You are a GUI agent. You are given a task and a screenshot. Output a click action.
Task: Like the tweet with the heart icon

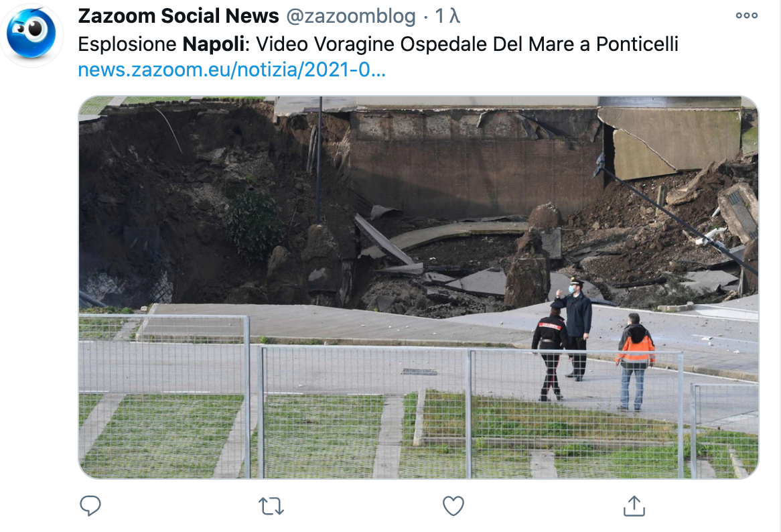[x=453, y=506]
